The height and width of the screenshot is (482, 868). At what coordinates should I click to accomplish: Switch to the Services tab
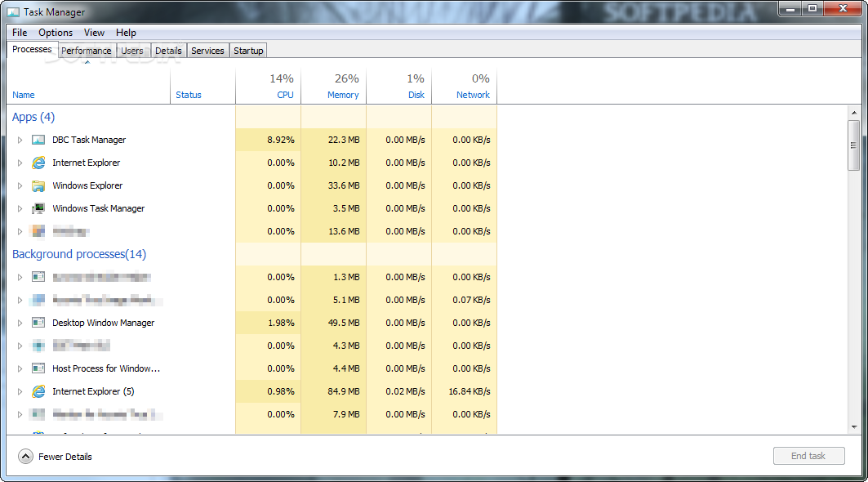[x=207, y=51]
